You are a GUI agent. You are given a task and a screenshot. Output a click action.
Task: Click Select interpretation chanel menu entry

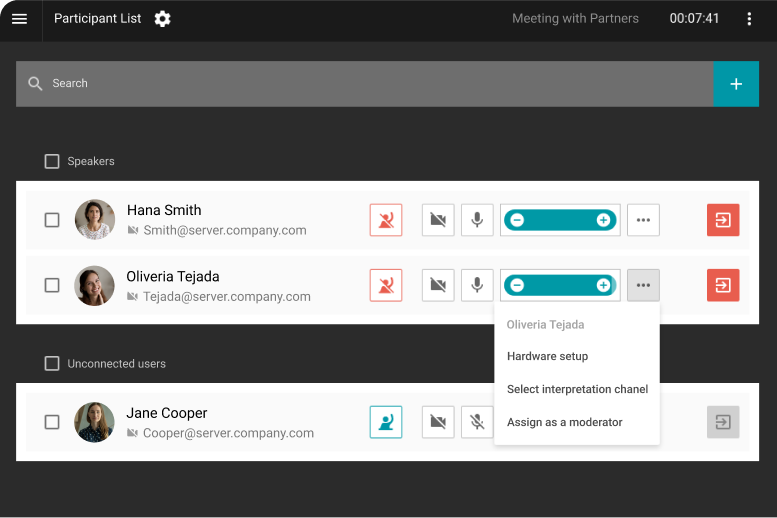(x=577, y=389)
